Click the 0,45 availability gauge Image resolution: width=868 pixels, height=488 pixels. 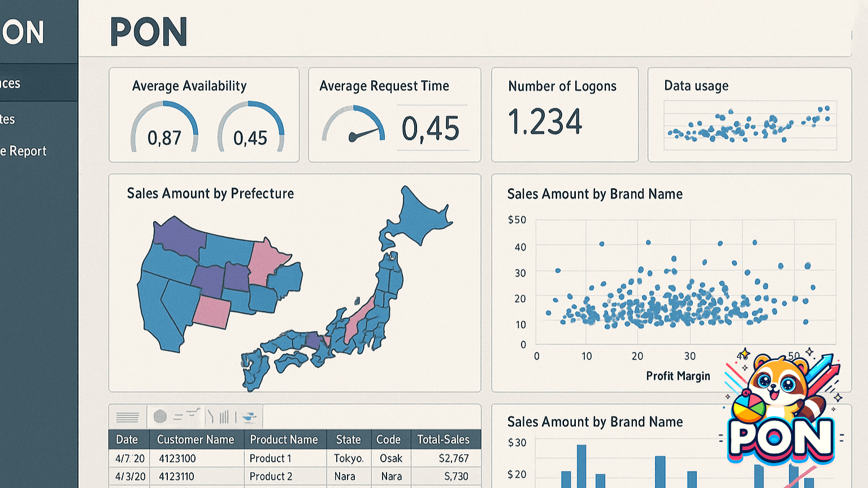[250, 127]
